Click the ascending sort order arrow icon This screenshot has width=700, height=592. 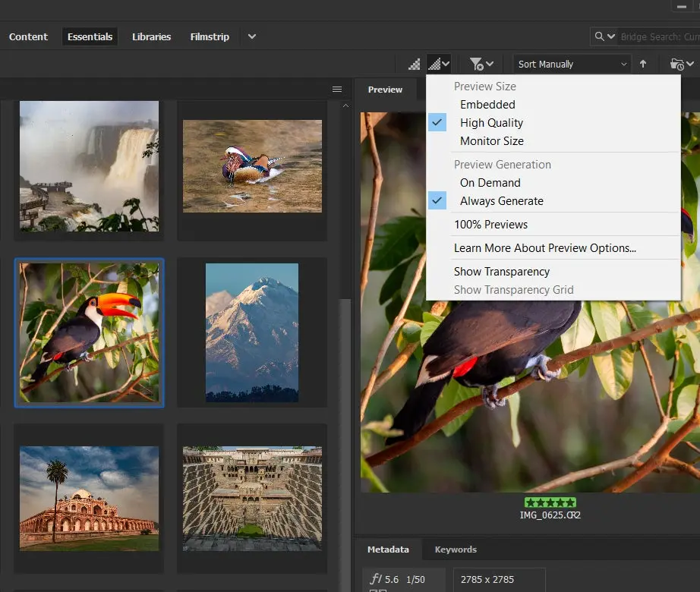tap(644, 64)
